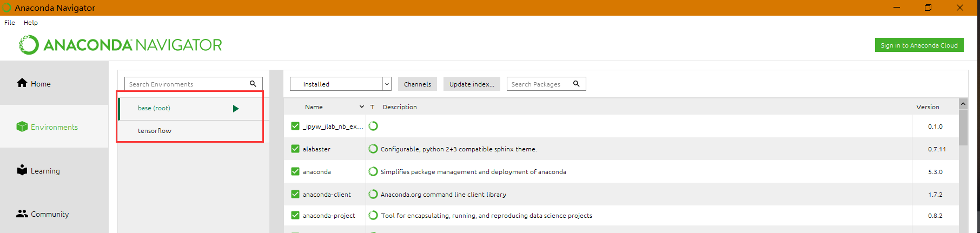Viewport: 980px width, 233px height.
Task: Click the search packages magnifier icon
Action: coord(577,84)
